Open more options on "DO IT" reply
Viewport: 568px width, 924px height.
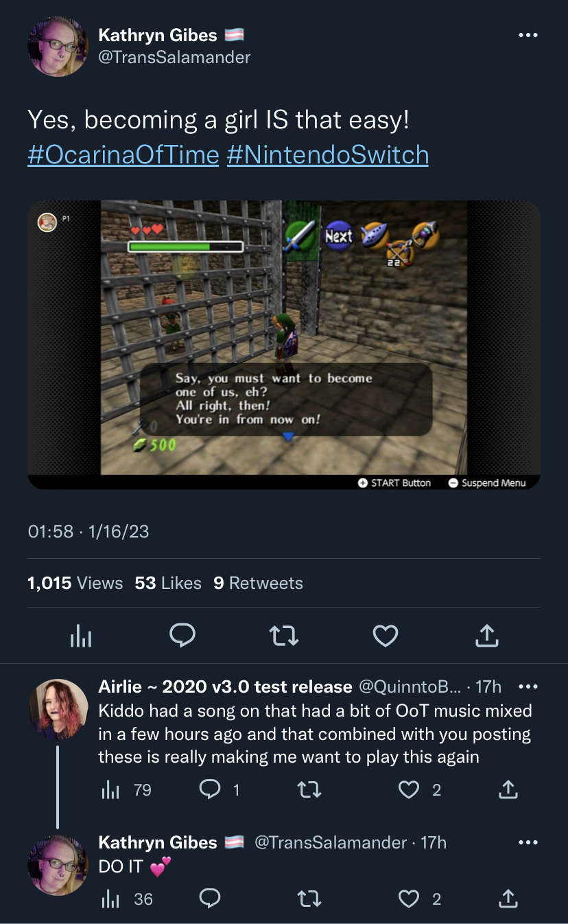coord(528,842)
